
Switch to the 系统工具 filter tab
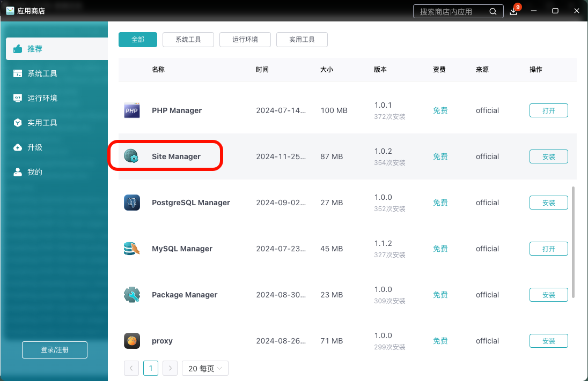click(x=188, y=39)
